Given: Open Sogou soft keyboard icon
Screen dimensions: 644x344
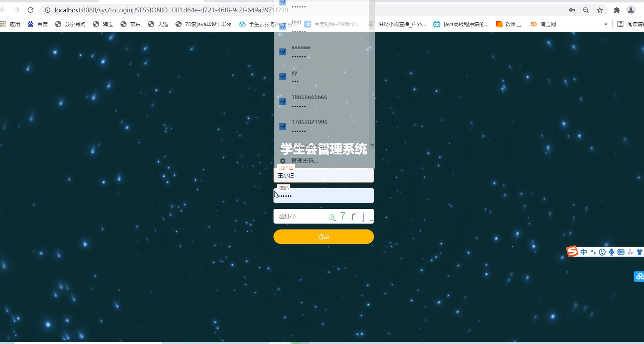Looking at the screenshot, I should pyautogui.click(x=621, y=252).
